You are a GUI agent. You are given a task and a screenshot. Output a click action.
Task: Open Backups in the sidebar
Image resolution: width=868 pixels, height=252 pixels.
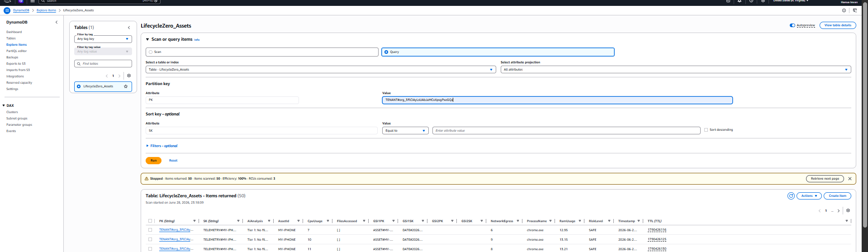[12, 57]
